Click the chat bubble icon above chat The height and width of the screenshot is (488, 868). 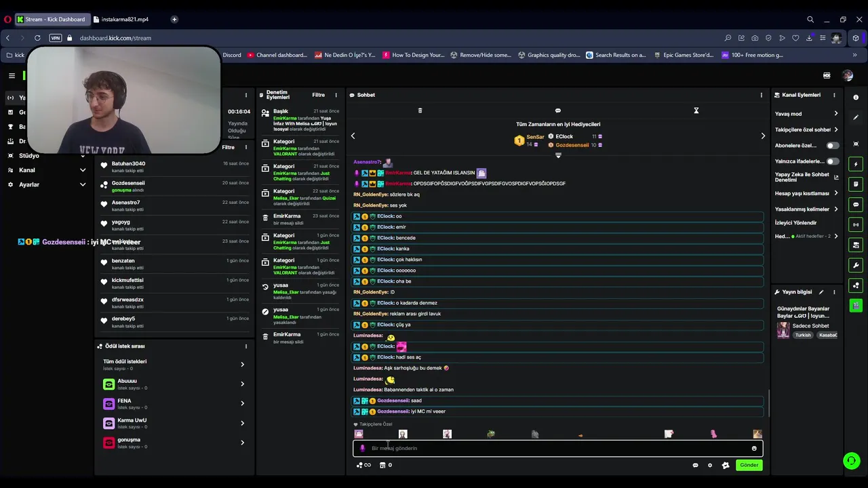557,110
